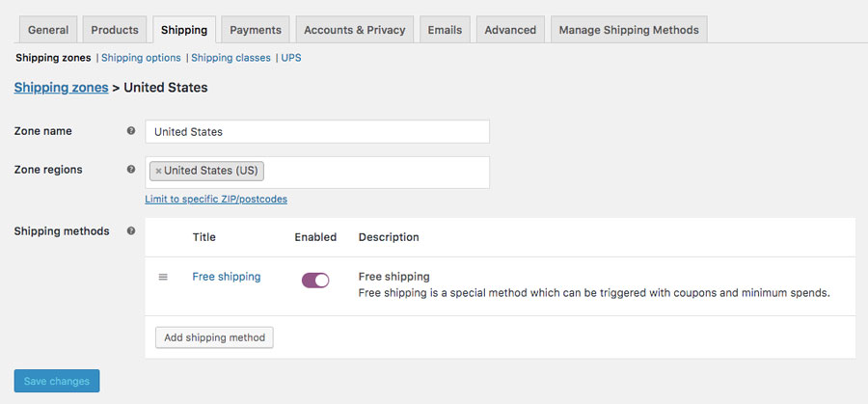The width and height of the screenshot is (868, 404).
Task: Focus the Zone name input field
Action: (x=317, y=132)
